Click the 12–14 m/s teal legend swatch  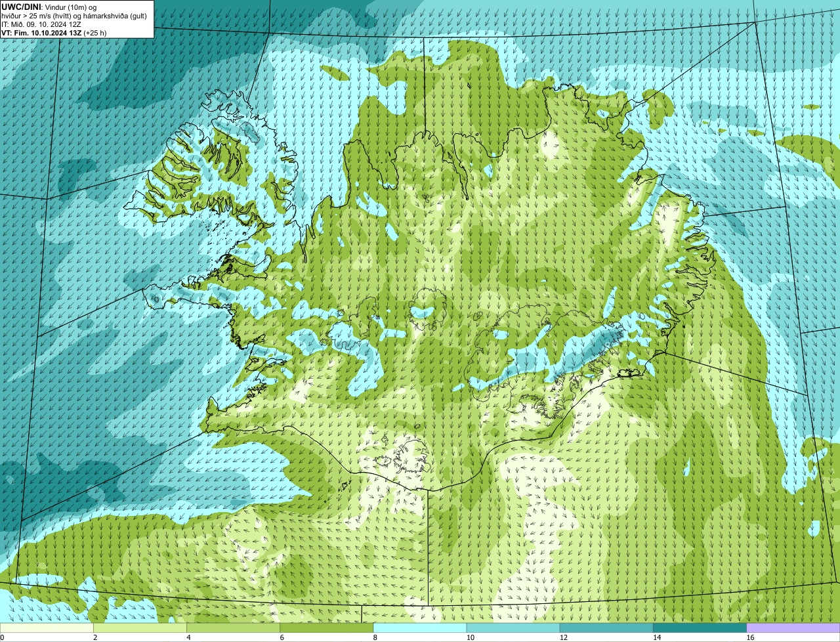coord(606,628)
